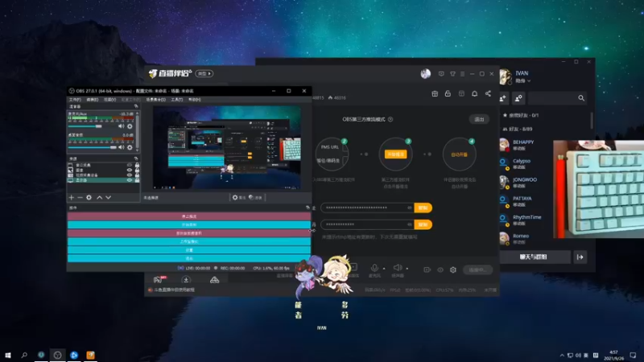Viewport: 644px width, 362px height.
Task: Toggle visibility of the second source row
Action: (x=130, y=170)
